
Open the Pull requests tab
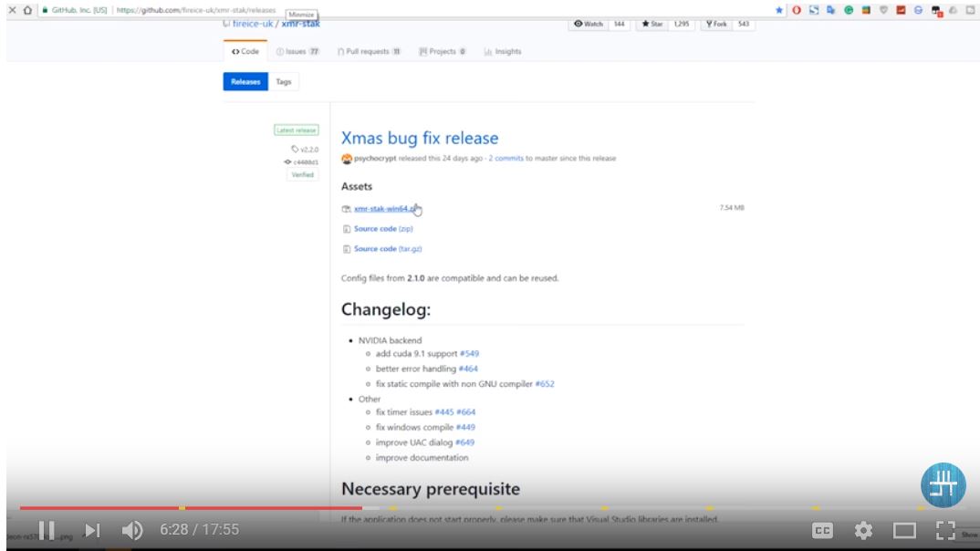[x=369, y=51]
